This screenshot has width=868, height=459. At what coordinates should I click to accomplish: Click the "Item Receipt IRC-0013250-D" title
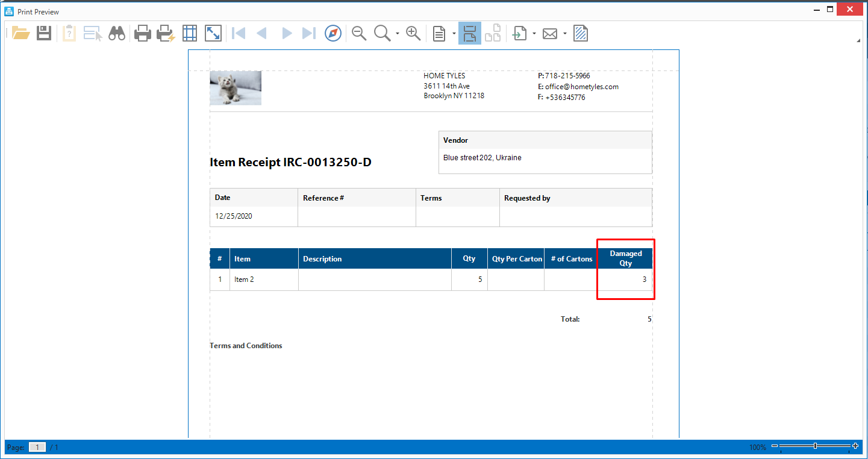point(290,162)
